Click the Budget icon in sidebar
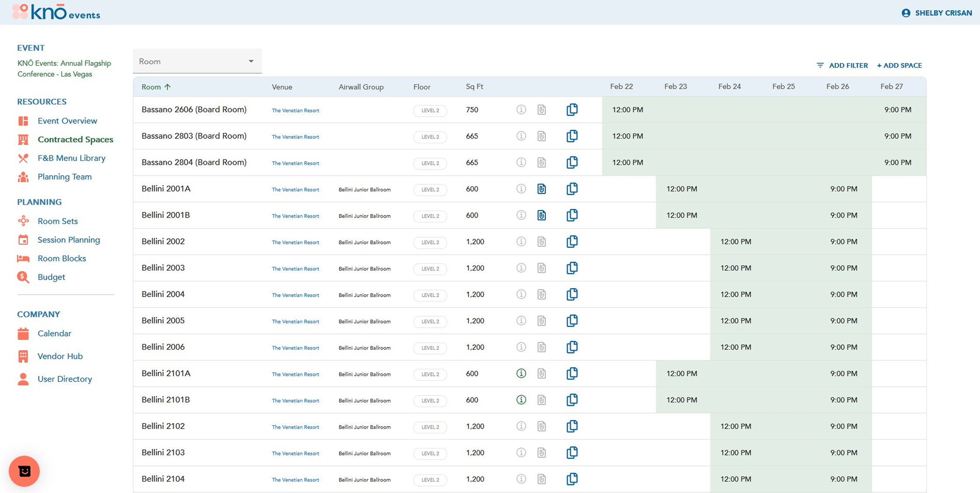The image size is (980, 493). [23, 277]
